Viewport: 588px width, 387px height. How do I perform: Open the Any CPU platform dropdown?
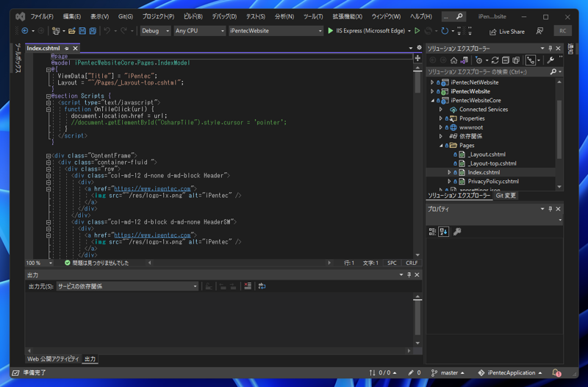coord(199,31)
